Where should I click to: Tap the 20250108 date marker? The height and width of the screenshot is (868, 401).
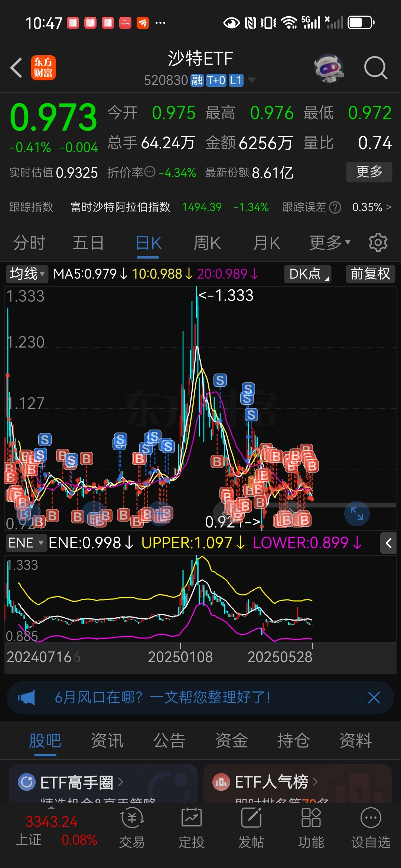pyautogui.click(x=180, y=657)
